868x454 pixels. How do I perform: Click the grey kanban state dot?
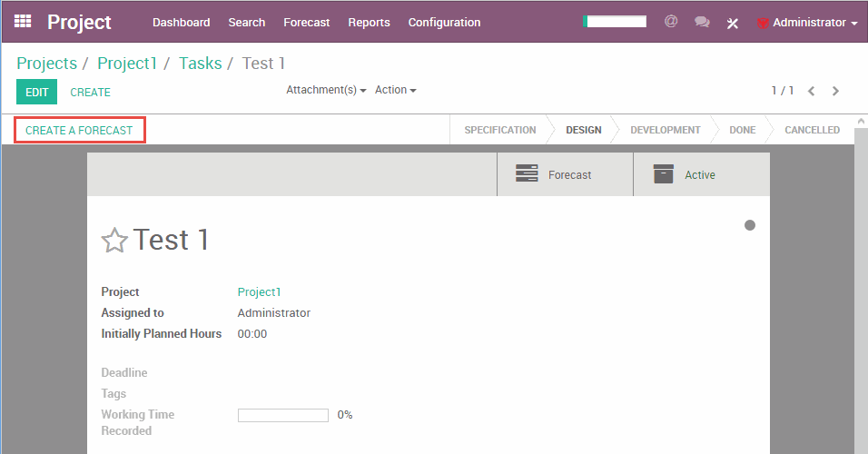[750, 225]
